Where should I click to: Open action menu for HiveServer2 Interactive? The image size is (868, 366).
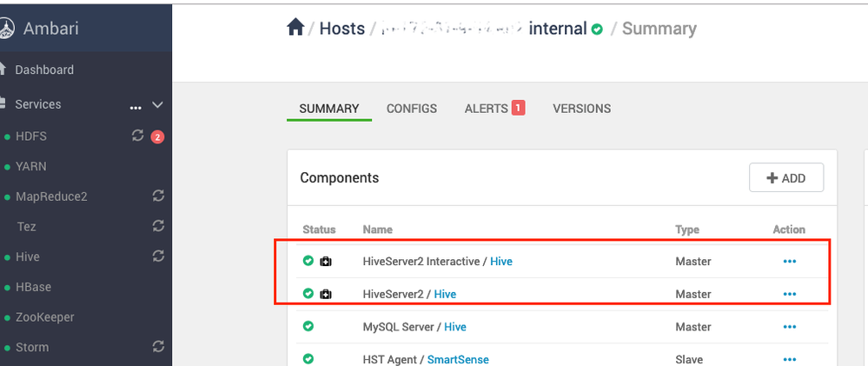tap(789, 261)
